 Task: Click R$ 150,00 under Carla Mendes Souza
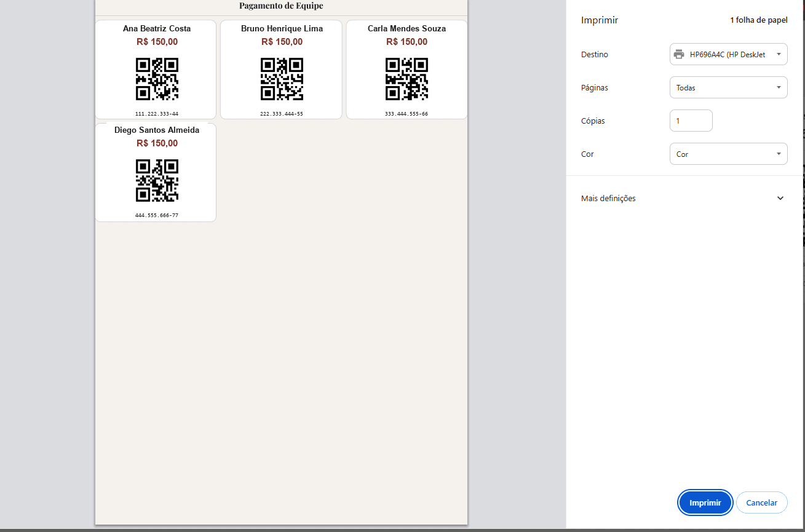coord(406,42)
